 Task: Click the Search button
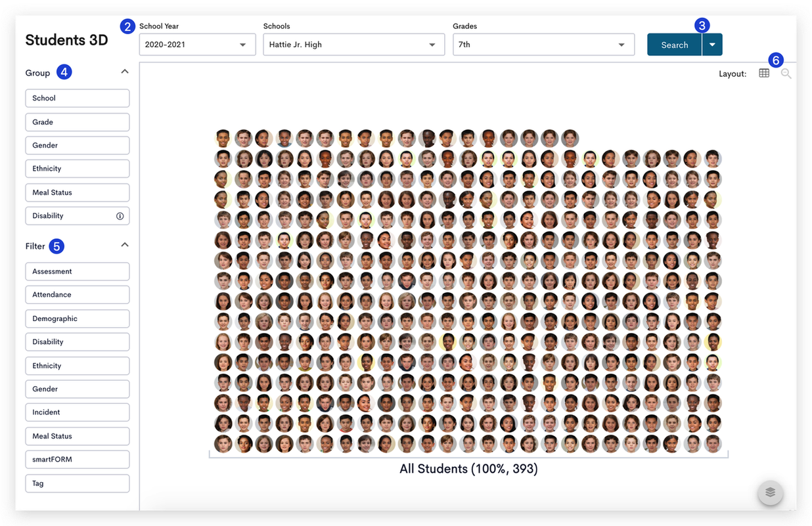point(674,45)
